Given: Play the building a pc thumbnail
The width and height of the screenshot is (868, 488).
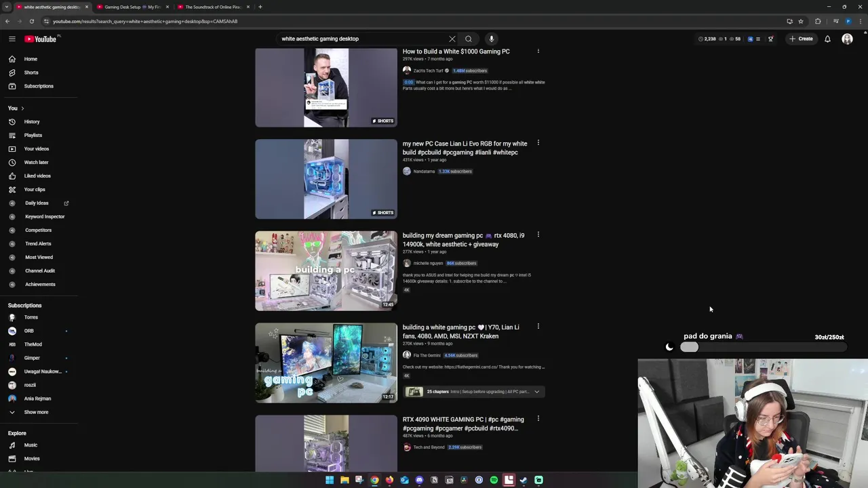Looking at the screenshot, I should 326,270.
